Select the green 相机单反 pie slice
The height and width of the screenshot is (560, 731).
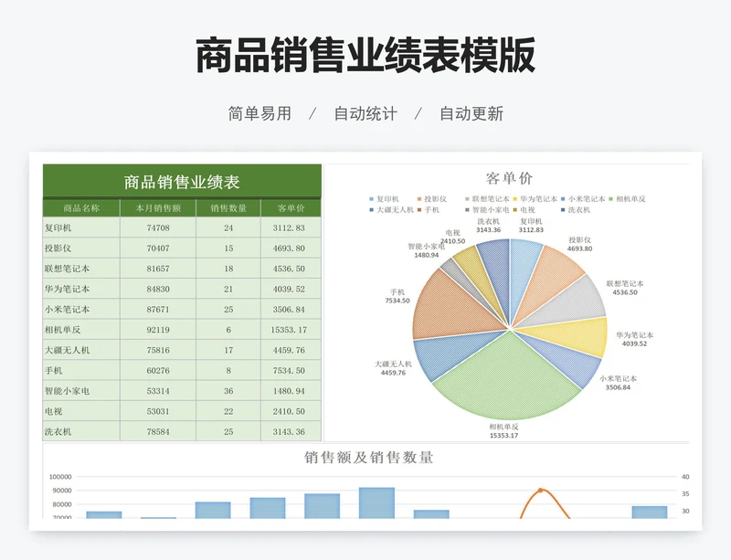506,380
